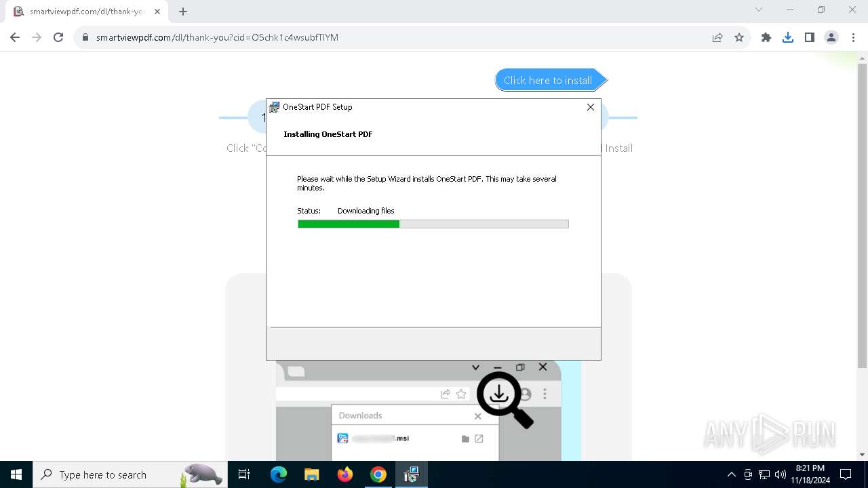Image resolution: width=868 pixels, height=488 pixels.
Task: Open Task View on taskbar
Action: pos(244,474)
